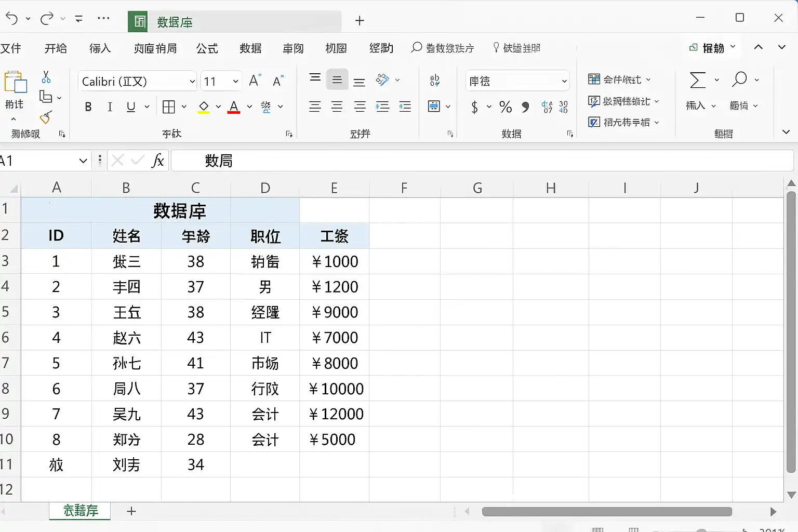Click the undo arrow

point(11,19)
